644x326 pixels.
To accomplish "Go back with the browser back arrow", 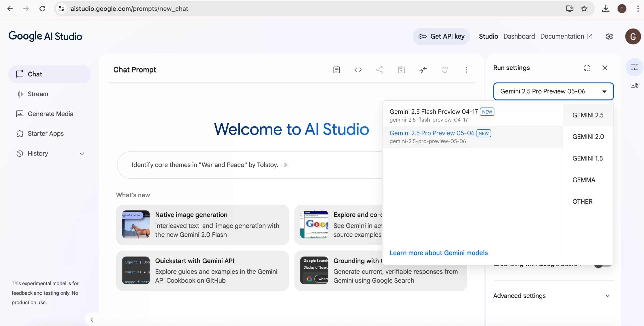I will click(10, 9).
